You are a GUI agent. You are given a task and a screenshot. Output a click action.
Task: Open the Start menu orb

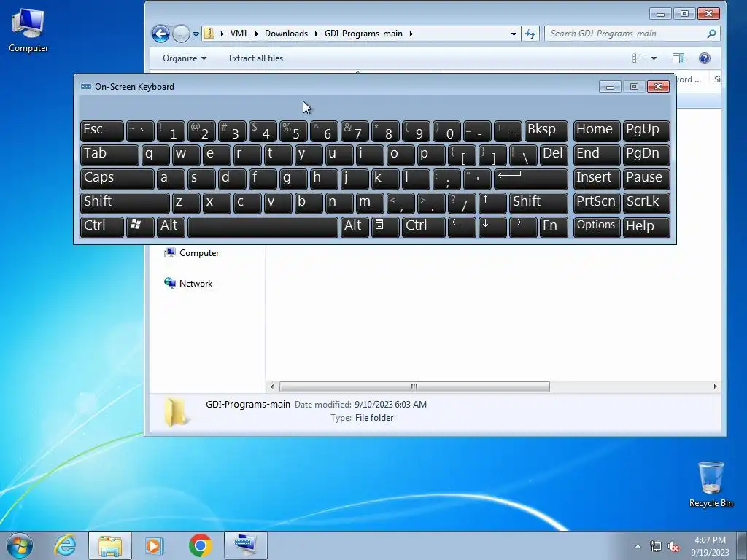tap(20, 545)
